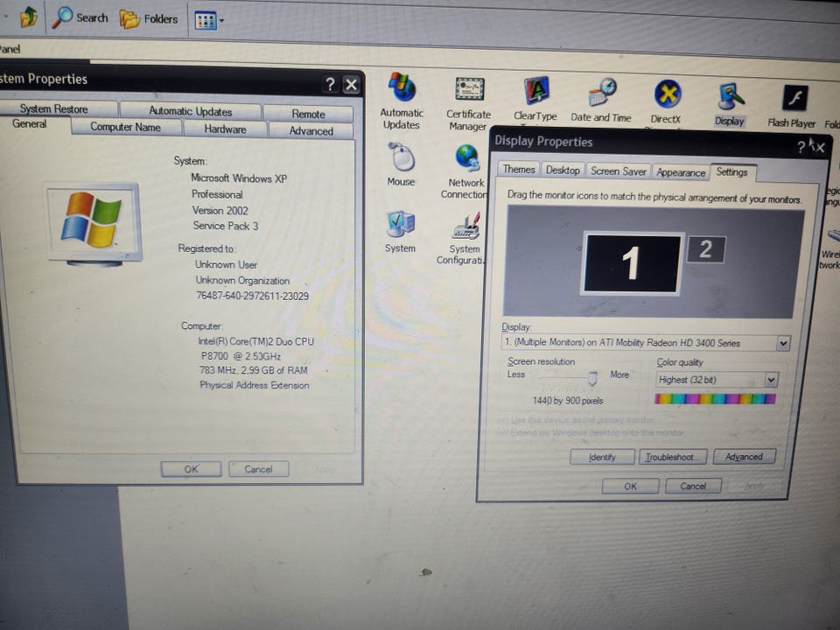Click the Screen resolution slider handle
The width and height of the screenshot is (840, 630).
592,378
